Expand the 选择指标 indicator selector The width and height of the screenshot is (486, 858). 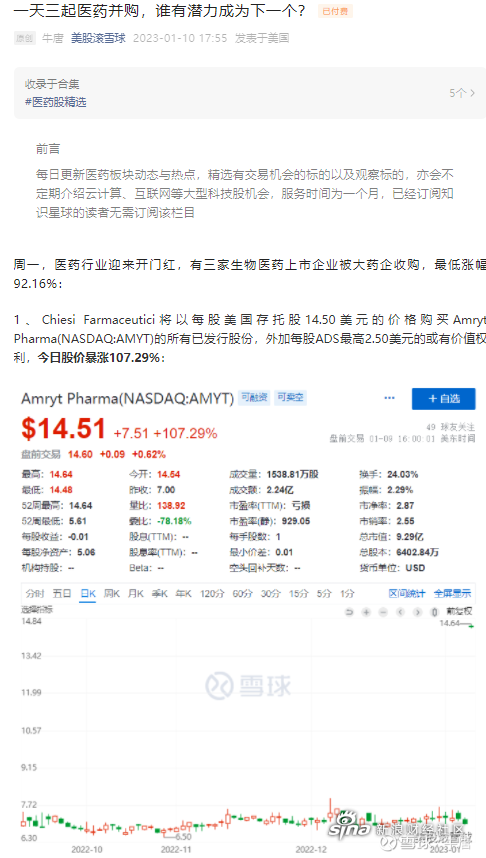[37, 609]
